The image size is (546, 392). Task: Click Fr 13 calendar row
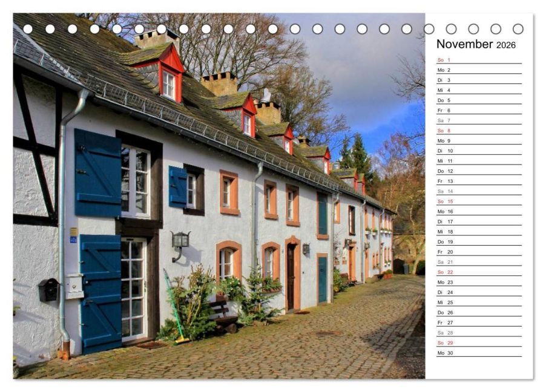479,181
